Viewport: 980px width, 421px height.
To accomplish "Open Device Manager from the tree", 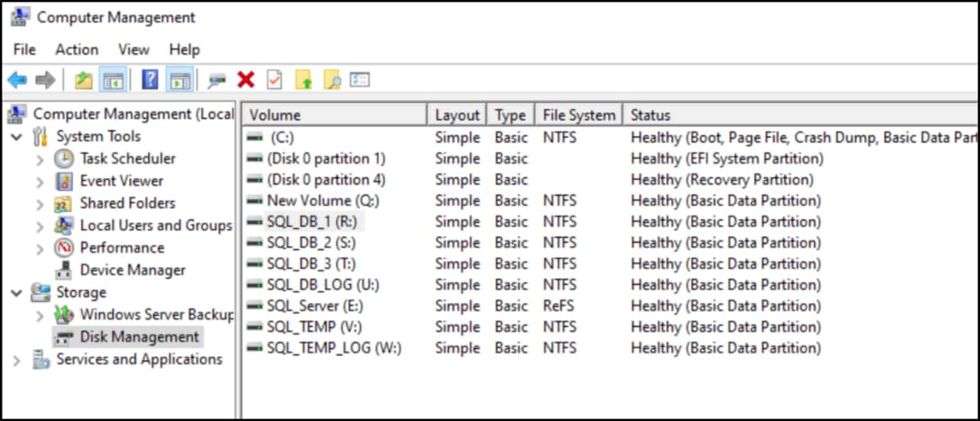I will pyautogui.click(x=133, y=270).
